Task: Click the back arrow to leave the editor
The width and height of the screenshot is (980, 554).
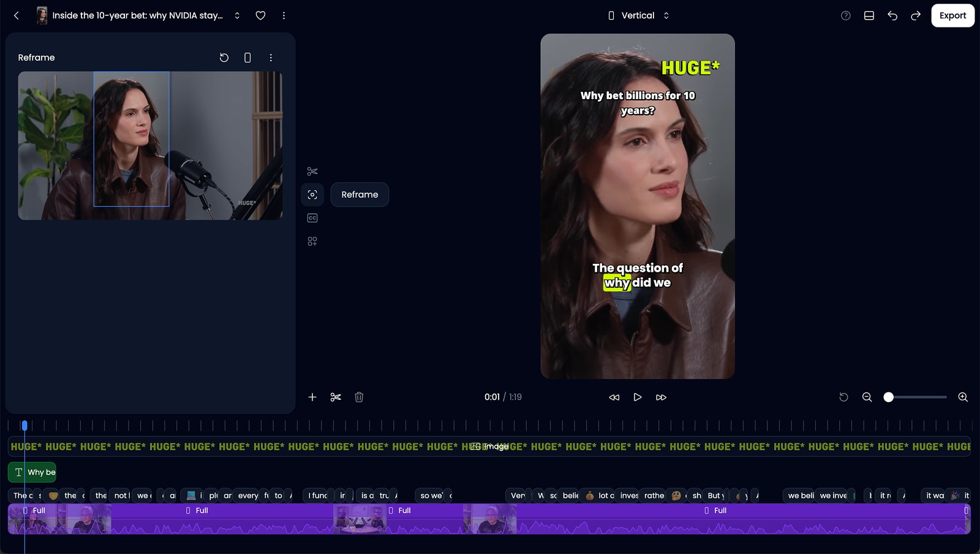Action: 16,15
